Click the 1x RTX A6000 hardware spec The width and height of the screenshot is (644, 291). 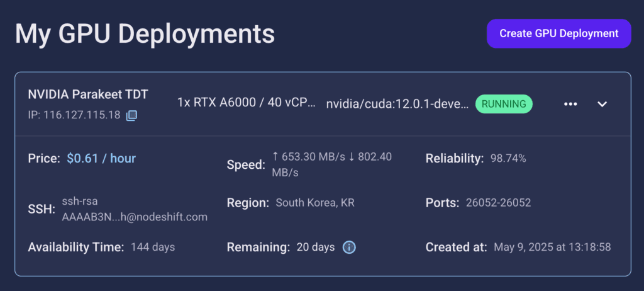coord(247,103)
